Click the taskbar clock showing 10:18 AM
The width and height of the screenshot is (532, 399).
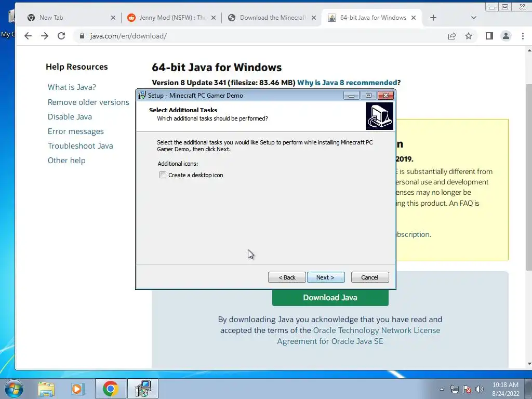pos(506,389)
